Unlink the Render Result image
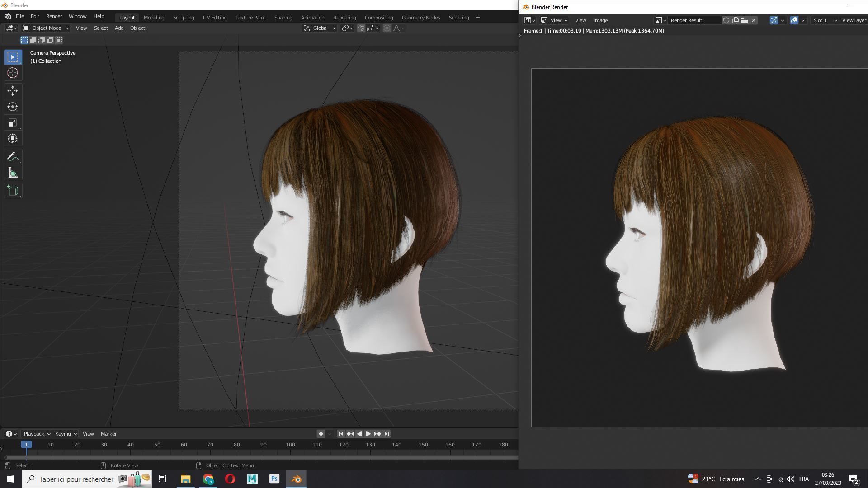The image size is (868, 488). [x=754, y=20]
